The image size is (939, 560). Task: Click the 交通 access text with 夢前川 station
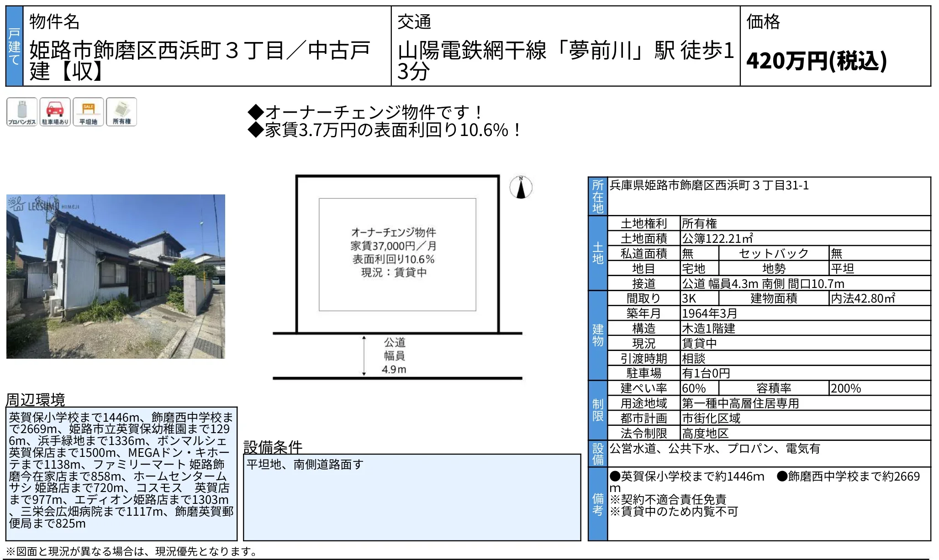(x=565, y=60)
